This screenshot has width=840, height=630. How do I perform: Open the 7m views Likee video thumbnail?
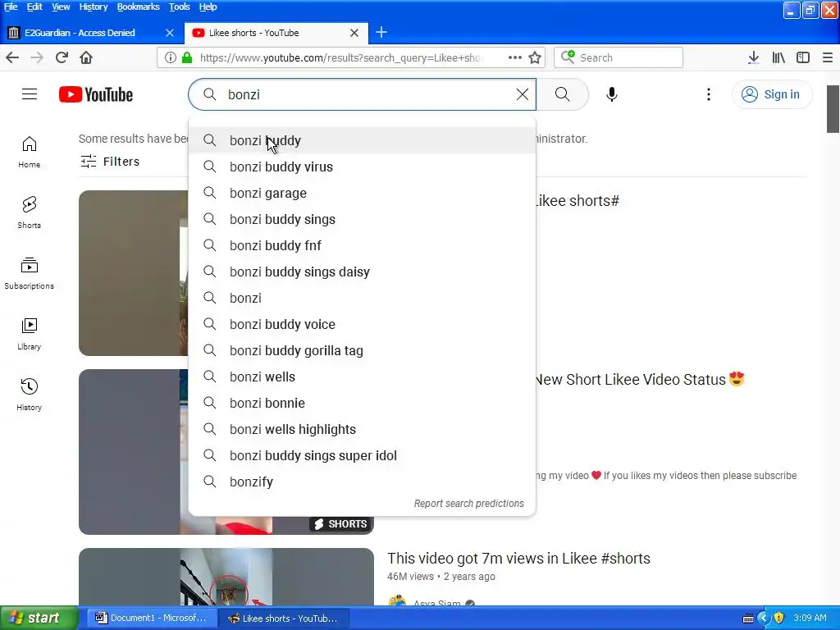point(226,577)
